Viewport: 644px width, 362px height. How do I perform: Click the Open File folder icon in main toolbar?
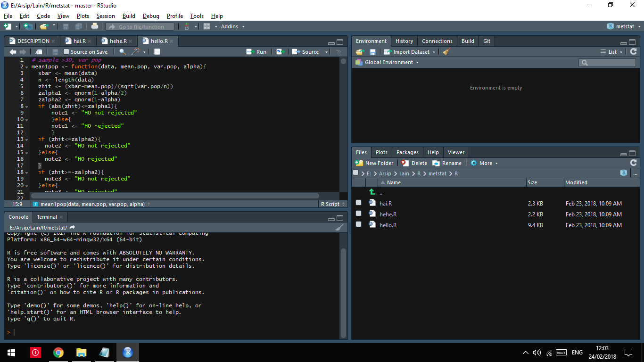pos(44,26)
